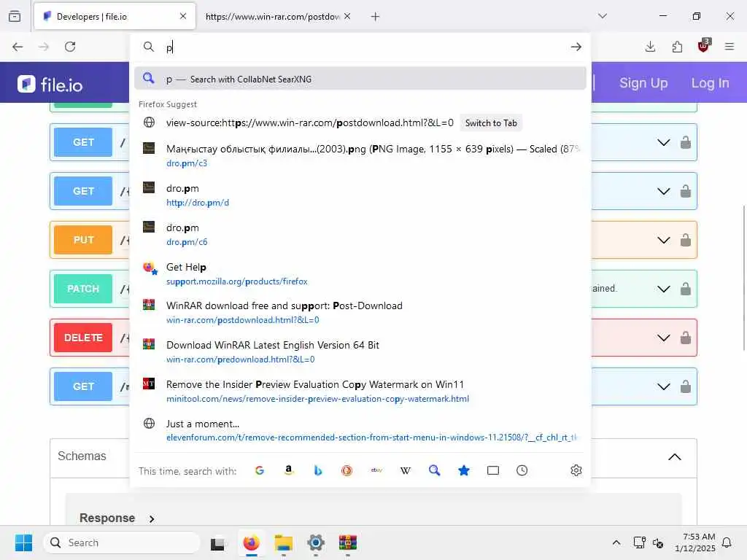Expand the DELETE endpoint chevron
This screenshot has width=747, height=560.
click(664, 338)
